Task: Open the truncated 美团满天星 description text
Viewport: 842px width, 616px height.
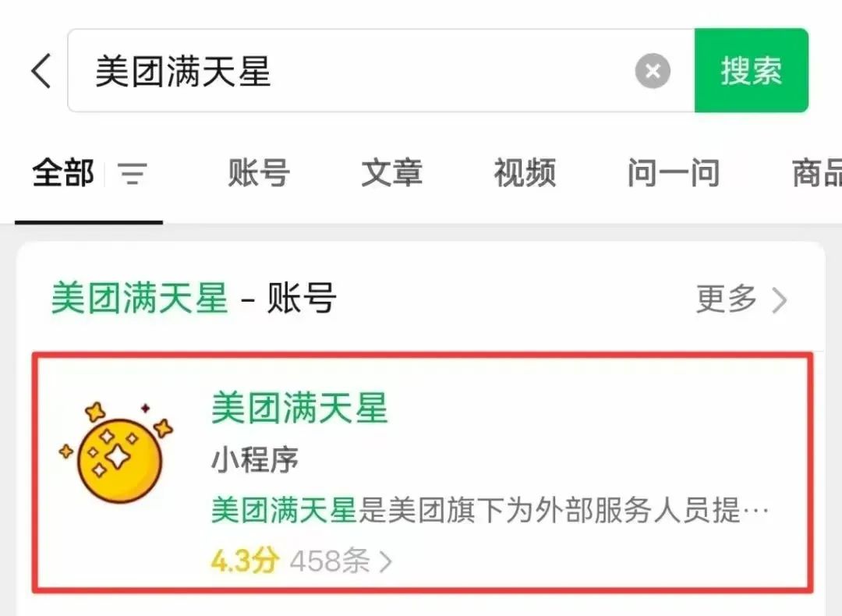Action: pos(490,510)
